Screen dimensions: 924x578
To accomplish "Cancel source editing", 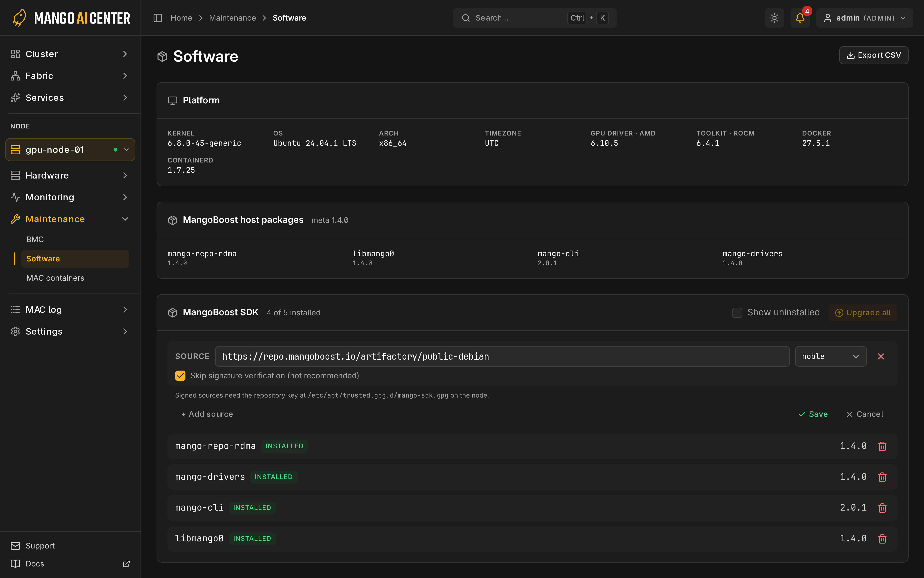I will [x=865, y=414].
